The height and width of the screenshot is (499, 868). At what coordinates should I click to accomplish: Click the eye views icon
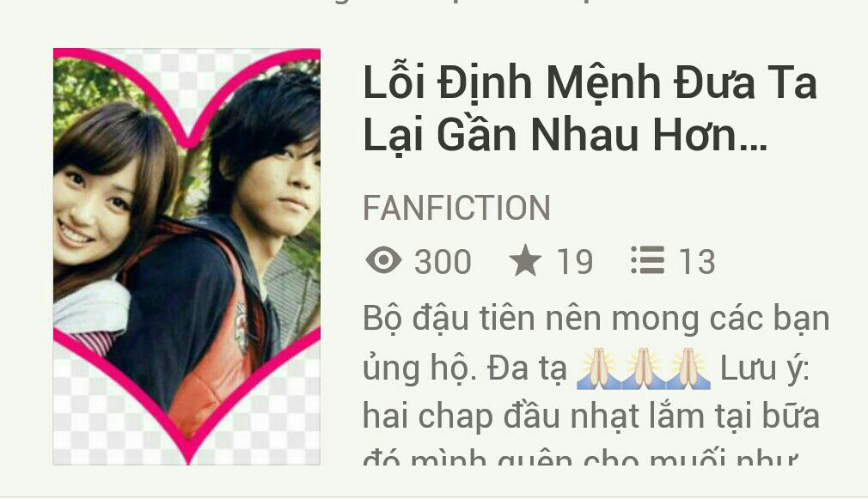click(x=383, y=260)
